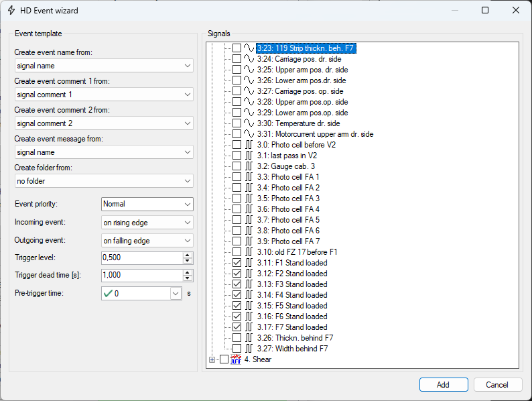Viewport: 532px width, 401px height.
Task: Click digital icon next to Photo cell FA 4
Action: click(249, 209)
